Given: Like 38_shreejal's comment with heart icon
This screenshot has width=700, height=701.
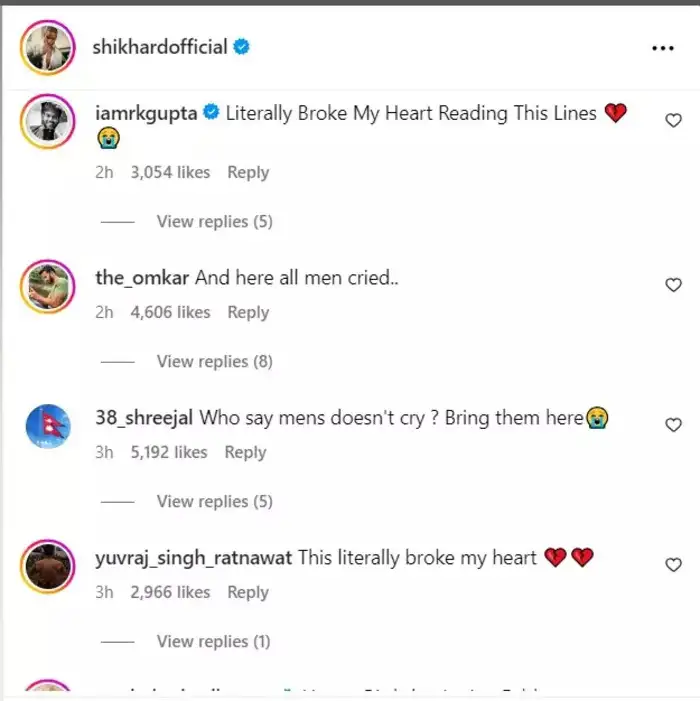Looking at the screenshot, I should (673, 425).
